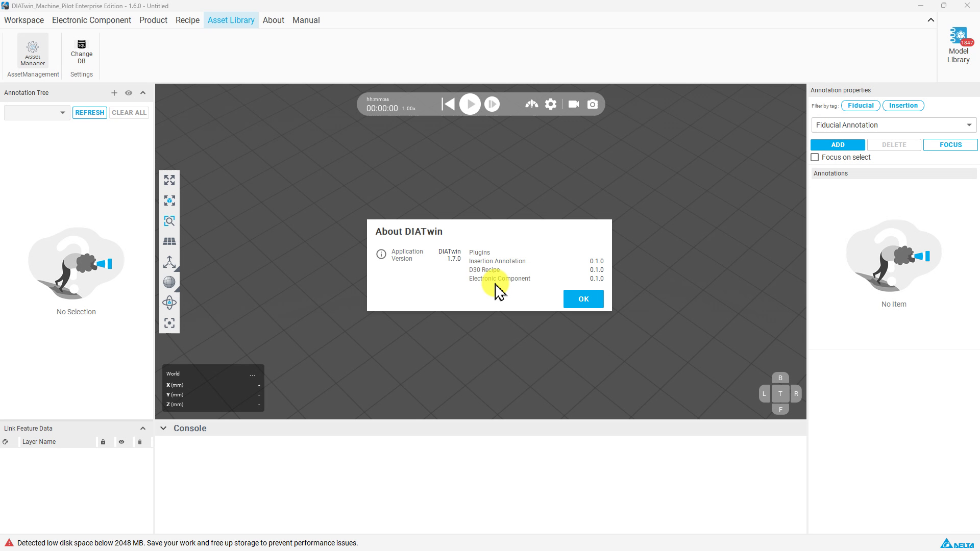Click the fit-all expand arrows icon
Image resolution: width=980 pixels, height=551 pixels.
point(169,180)
